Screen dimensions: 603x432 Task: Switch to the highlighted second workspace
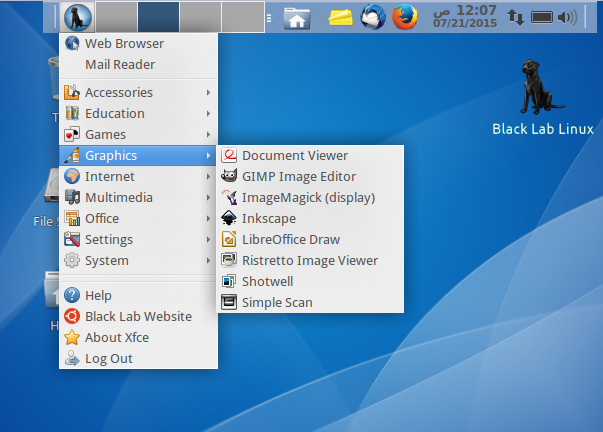click(x=158, y=17)
